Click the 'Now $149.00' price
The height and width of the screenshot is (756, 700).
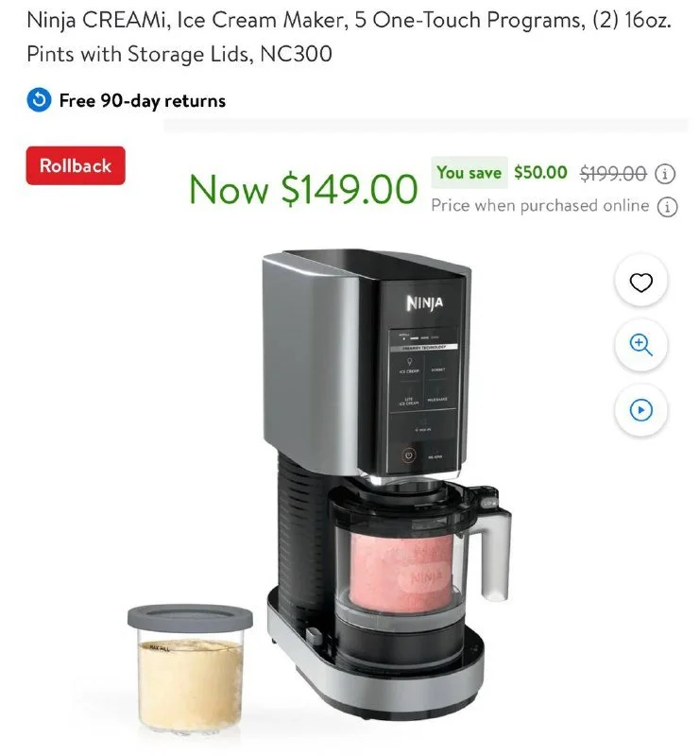pos(303,189)
